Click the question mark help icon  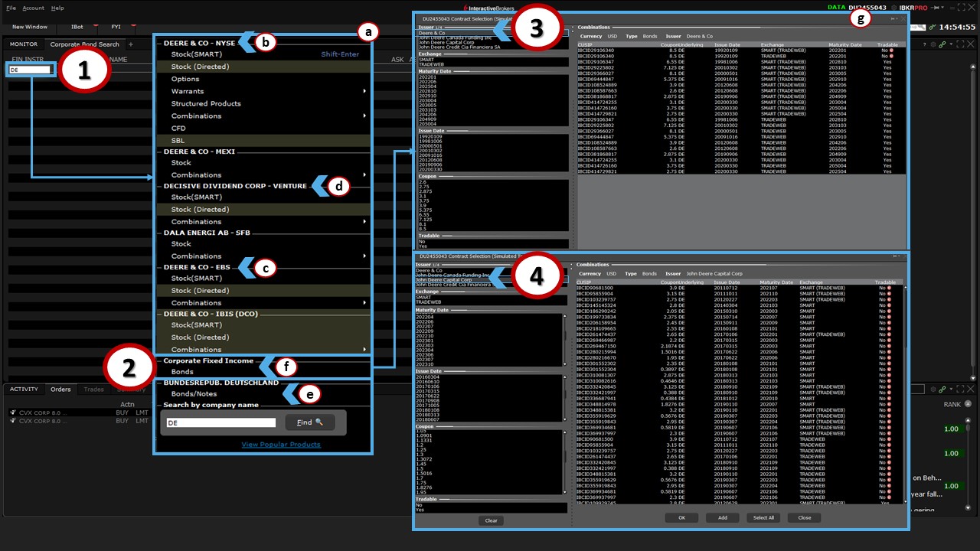[923, 45]
